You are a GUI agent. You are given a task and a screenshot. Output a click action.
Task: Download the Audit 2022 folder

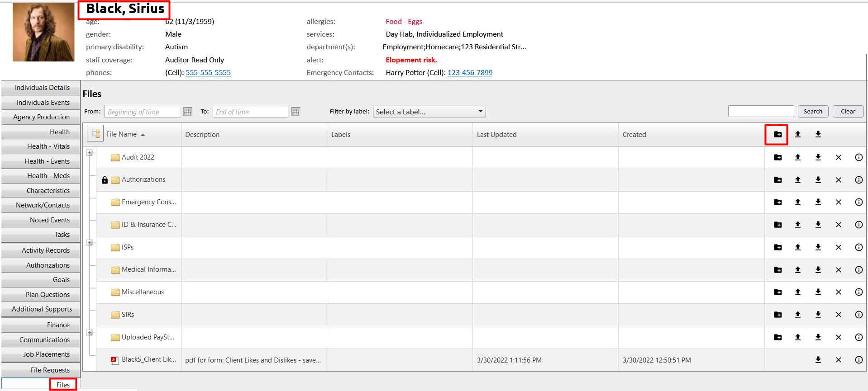[x=818, y=157]
